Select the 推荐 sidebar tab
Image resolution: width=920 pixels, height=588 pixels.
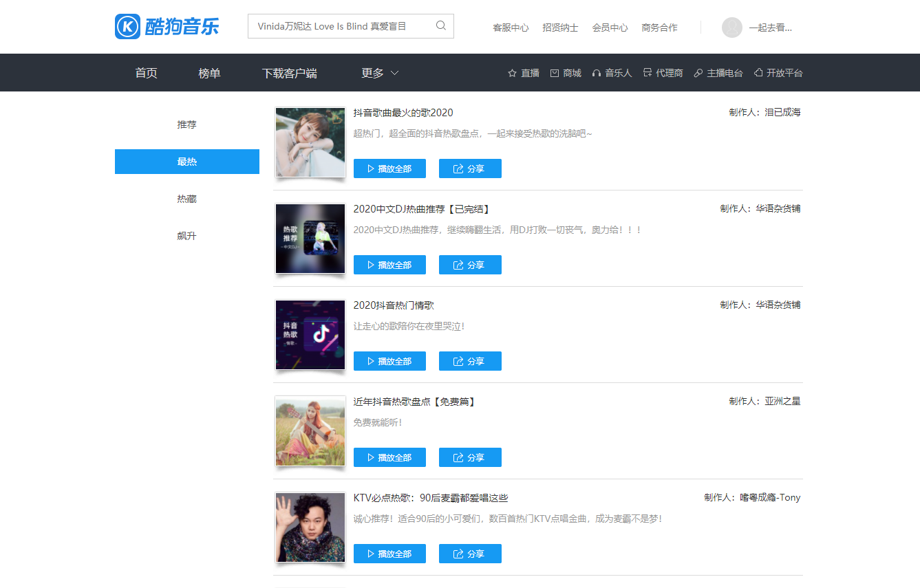(186, 124)
